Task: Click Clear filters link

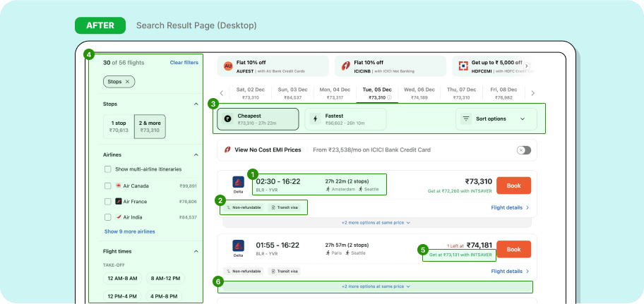Action: click(184, 63)
